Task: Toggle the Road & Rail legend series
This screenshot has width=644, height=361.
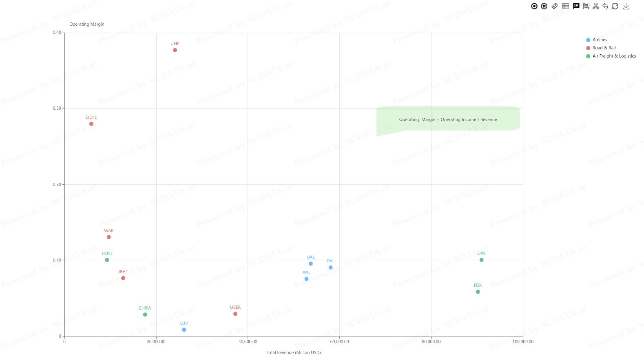Action: tap(601, 48)
